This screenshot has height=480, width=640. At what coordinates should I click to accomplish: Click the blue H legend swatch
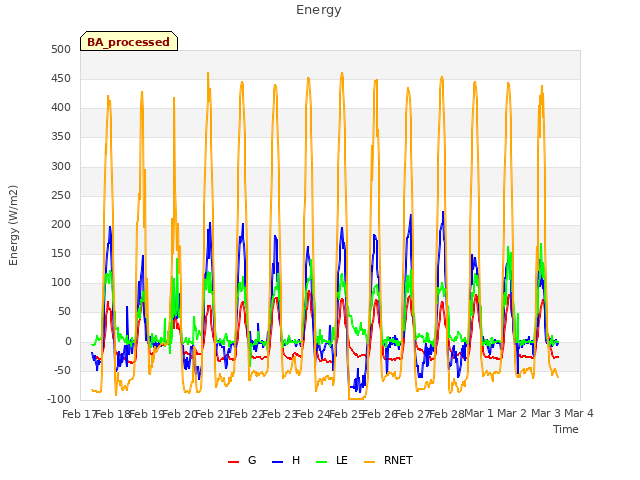(x=277, y=462)
